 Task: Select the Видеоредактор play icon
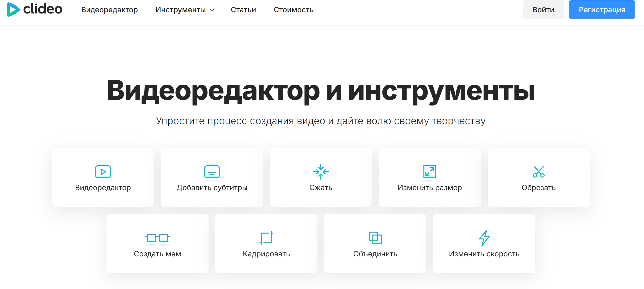coord(103,171)
